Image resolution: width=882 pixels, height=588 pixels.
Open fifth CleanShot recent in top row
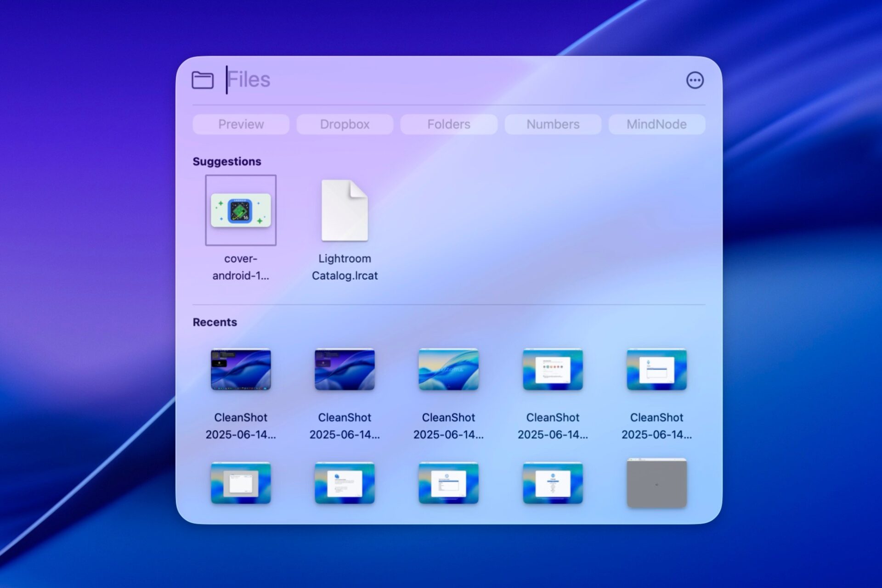656,370
